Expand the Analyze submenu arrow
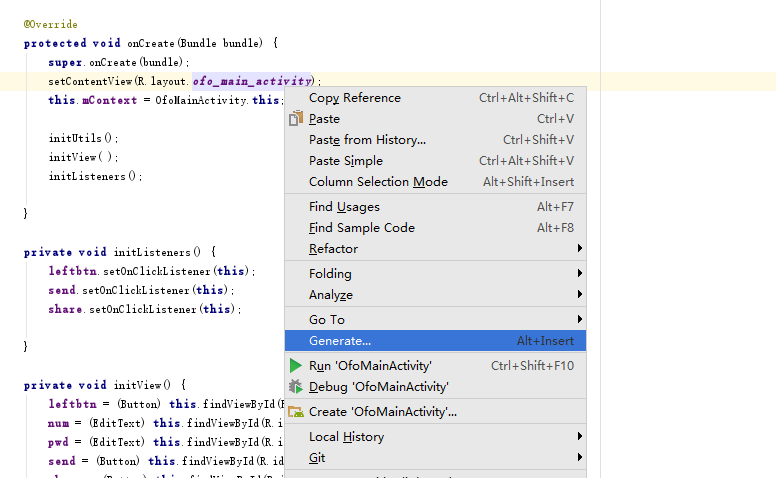The height and width of the screenshot is (478, 776). 579,295
